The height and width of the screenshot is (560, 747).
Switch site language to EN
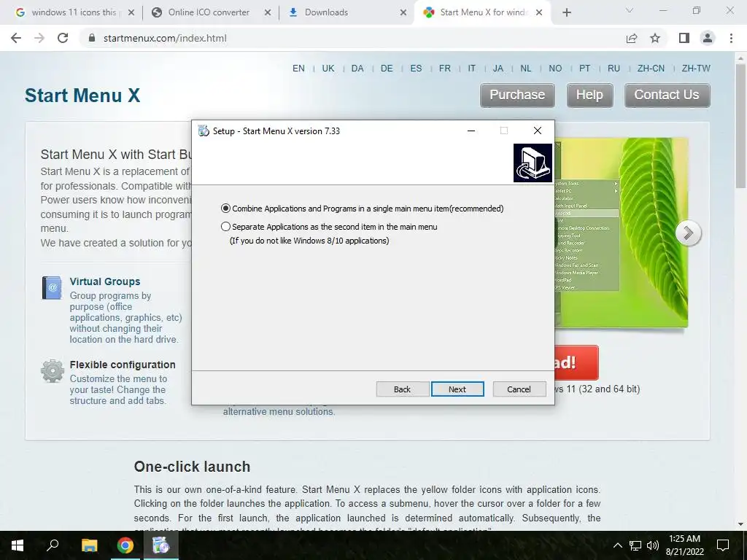pyautogui.click(x=298, y=69)
